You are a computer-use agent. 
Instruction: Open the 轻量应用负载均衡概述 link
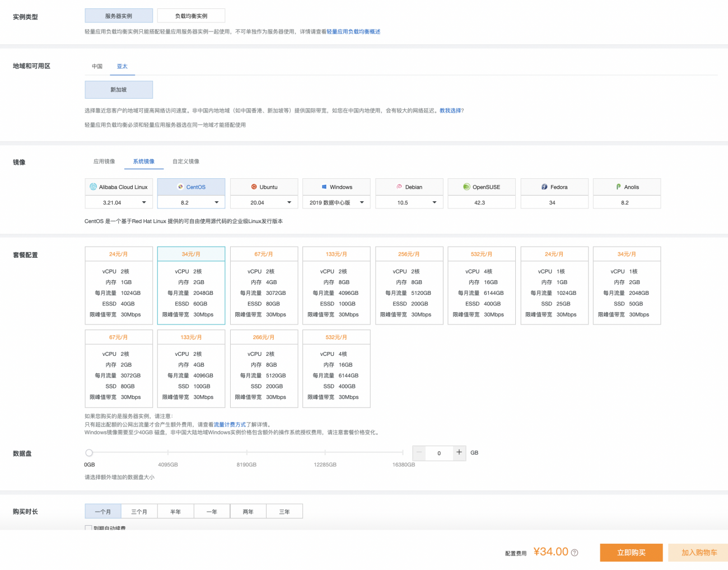pos(353,32)
